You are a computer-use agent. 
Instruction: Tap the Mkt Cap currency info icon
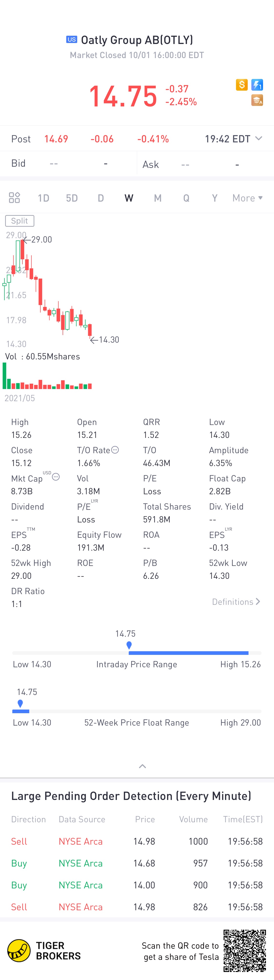tap(56, 477)
